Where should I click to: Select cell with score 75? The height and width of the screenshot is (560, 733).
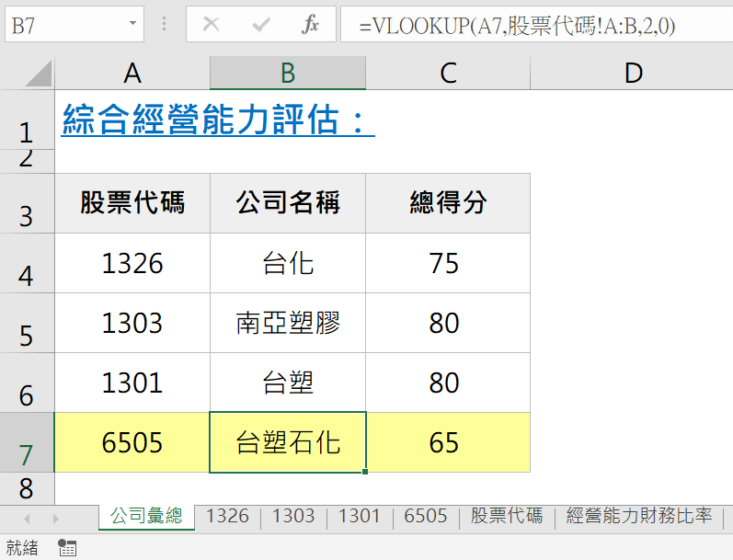tap(448, 263)
